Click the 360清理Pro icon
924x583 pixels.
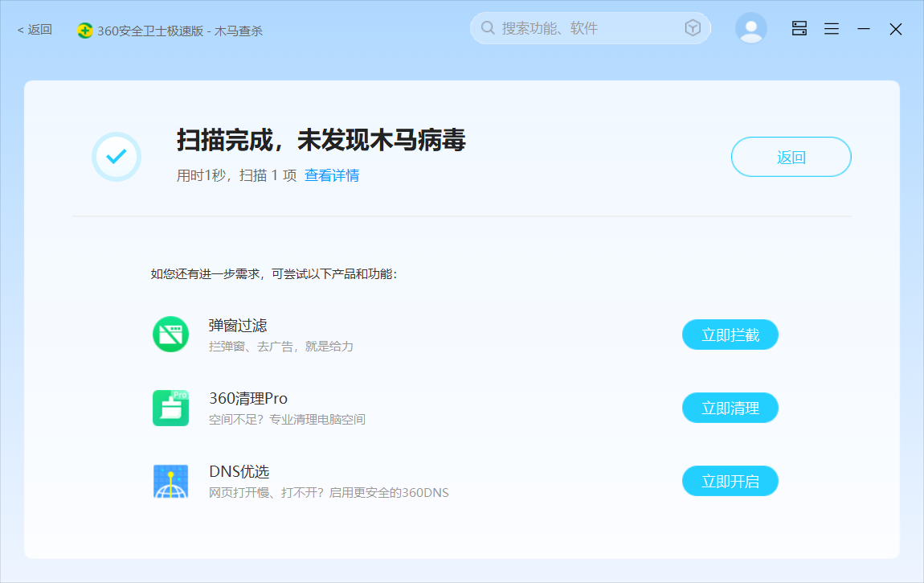(171, 408)
